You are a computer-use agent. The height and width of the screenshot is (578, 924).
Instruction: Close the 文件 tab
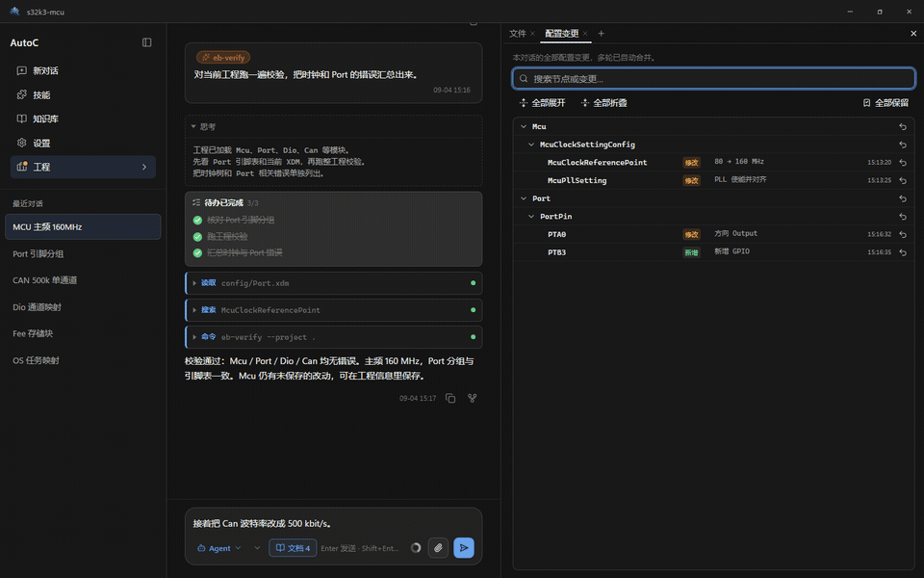click(x=532, y=34)
